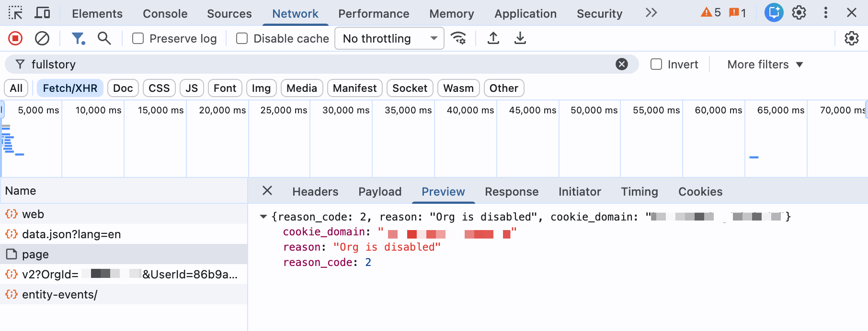Screen dimensions: 868x331
Task: Click the fullstory filter text field
Action: 316,64
